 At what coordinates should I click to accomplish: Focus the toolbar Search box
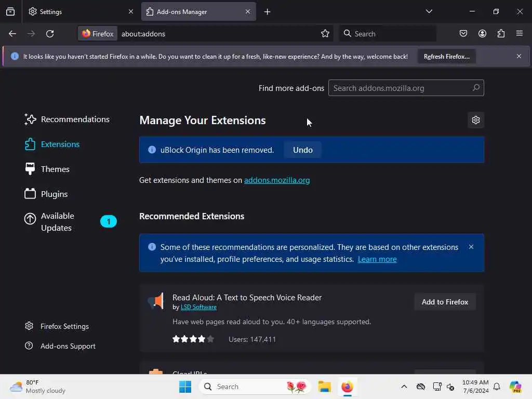pyautogui.click(x=388, y=34)
